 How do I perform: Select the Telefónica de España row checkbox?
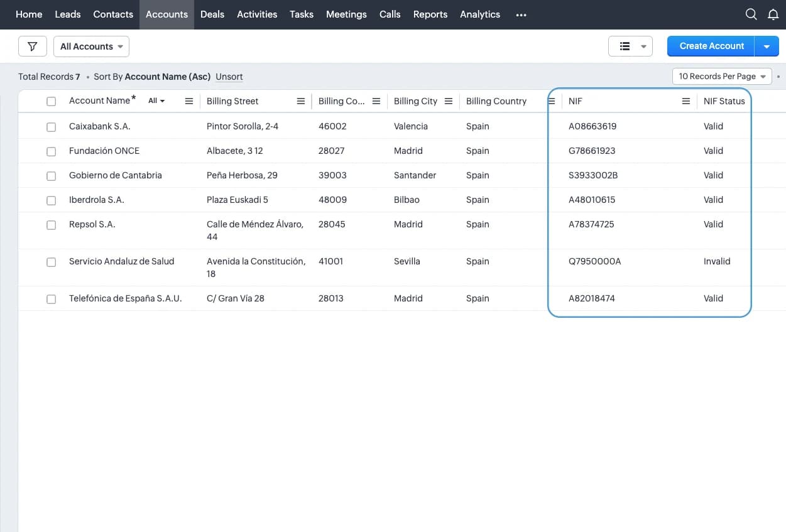click(x=52, y=299)
